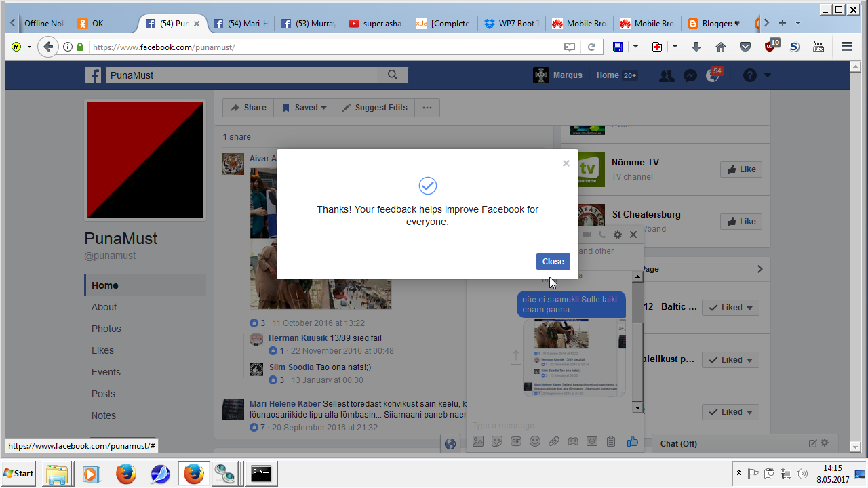Like the Nõmme TV page
The width and height of the screenshot is (868, 488).
pyautogui.click(x=741, y=169)
